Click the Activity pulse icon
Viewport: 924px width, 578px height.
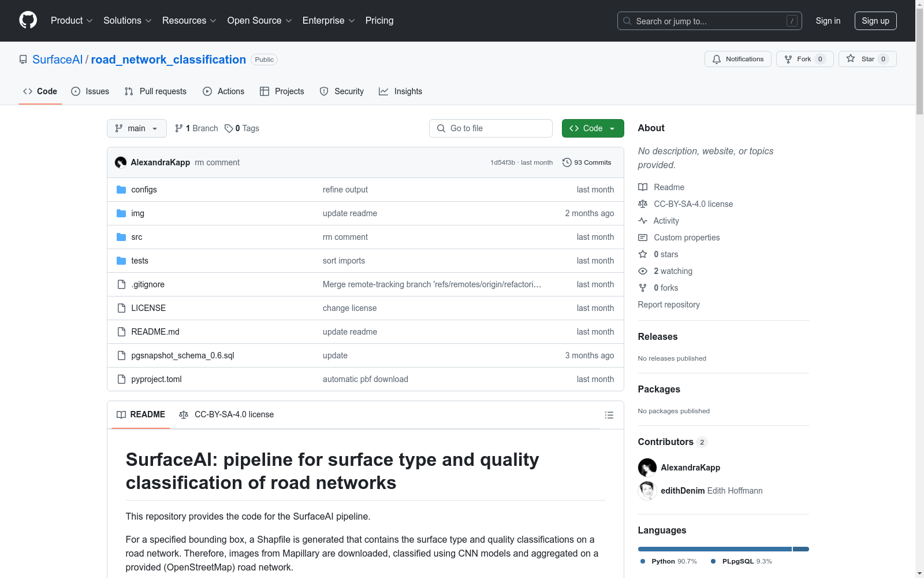tap(643, 221)
